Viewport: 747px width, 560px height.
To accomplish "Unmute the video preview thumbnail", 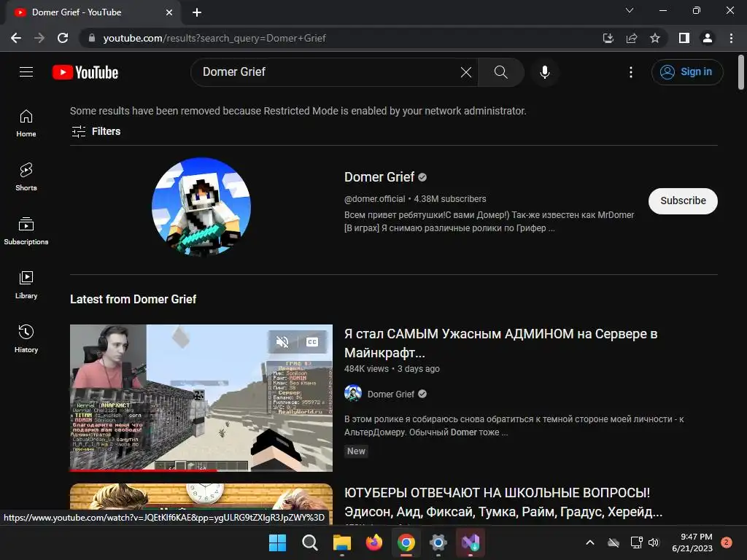I will coord(282,342).
